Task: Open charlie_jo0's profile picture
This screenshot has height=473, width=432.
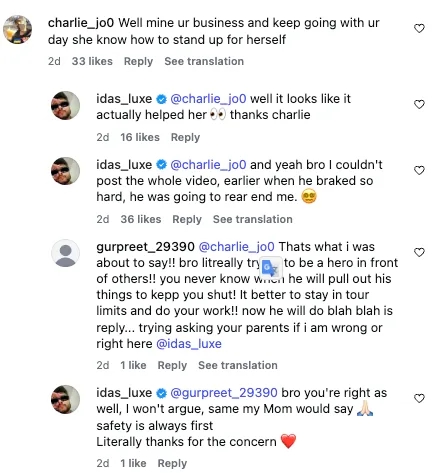Action: click(x=17, y=29)
